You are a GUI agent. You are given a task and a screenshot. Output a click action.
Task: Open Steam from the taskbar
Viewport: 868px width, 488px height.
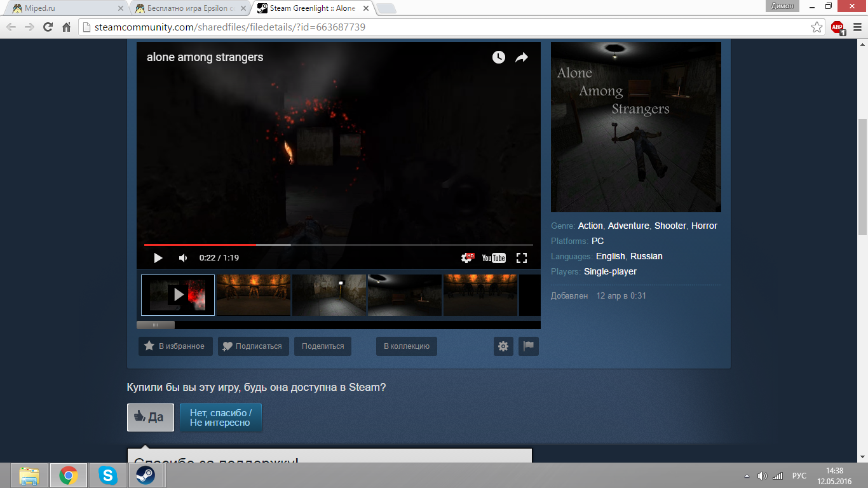coord(146,475)
